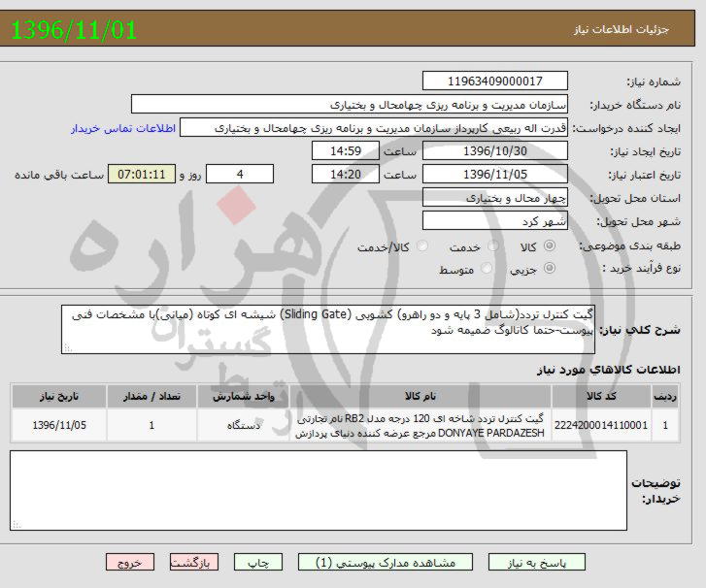
Task: Click header title 'جزئیات اطلاعات نیاز'
Action: (x=622, y=30)
